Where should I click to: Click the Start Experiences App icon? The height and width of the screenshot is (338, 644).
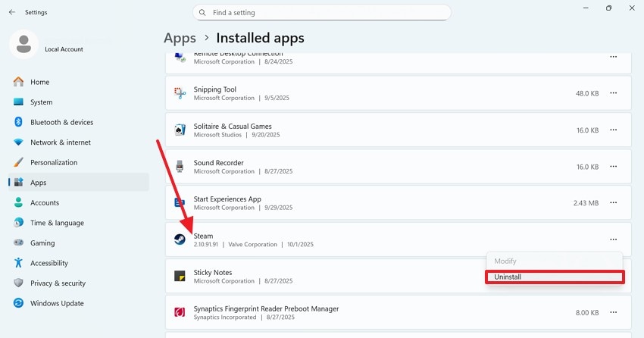point(180,202)
